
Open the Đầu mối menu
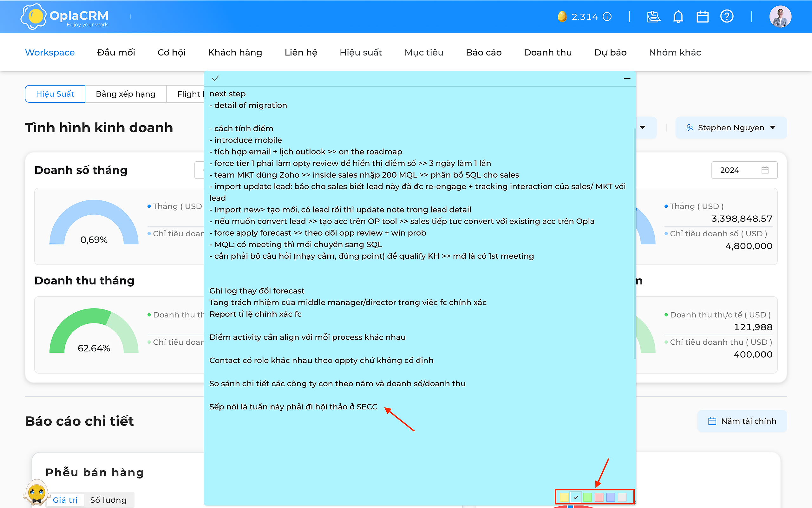[x=116, y=52]
